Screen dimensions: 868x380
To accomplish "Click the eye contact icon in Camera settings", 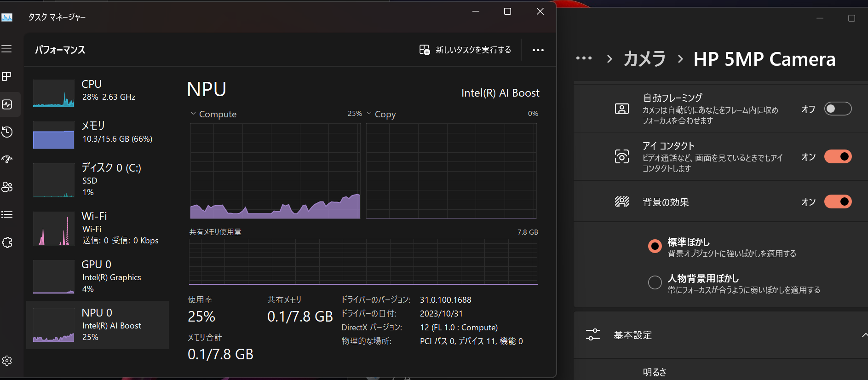I will tap(622, 157).
